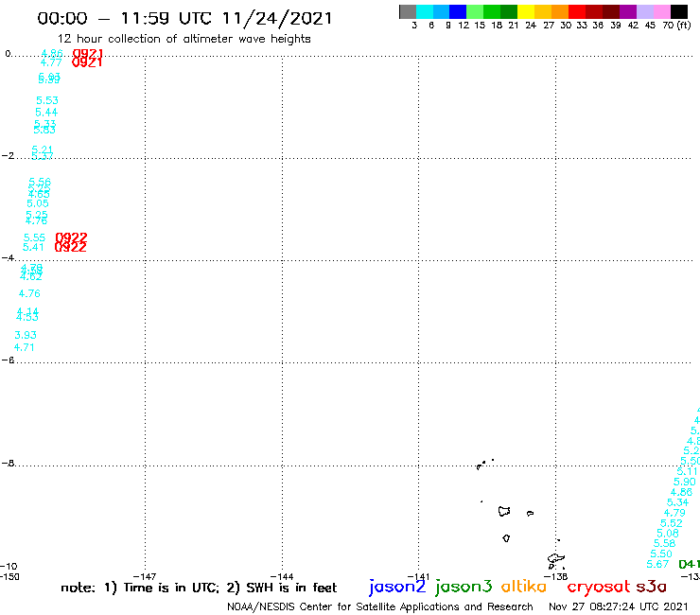Click the NOAA/NESDIS Center credit line
700x615 pixels.
tap(380, 607)
